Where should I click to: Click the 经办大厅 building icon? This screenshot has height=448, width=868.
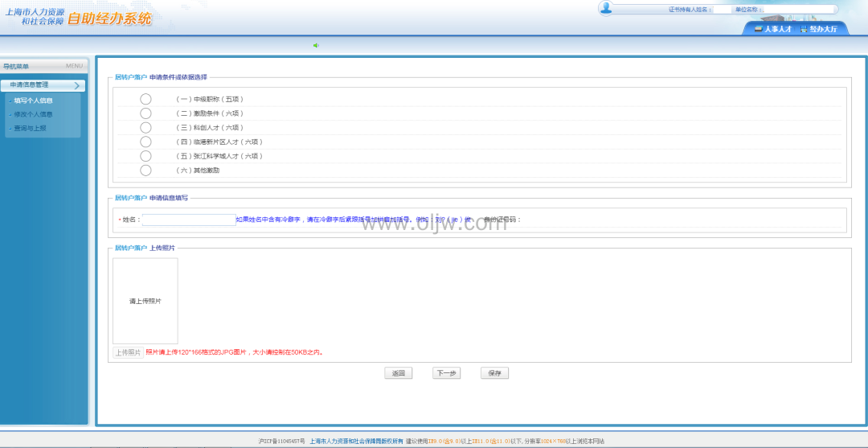tap(803, 28)
